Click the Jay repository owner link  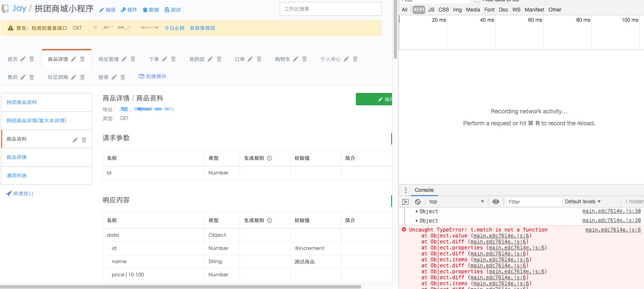pyautogui.click(x=19, y=9)
